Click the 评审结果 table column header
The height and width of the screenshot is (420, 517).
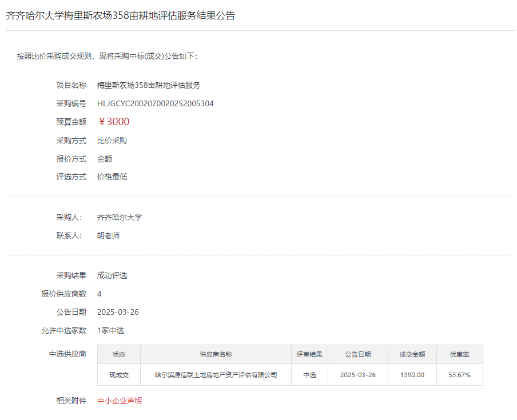tap(309, 354)
